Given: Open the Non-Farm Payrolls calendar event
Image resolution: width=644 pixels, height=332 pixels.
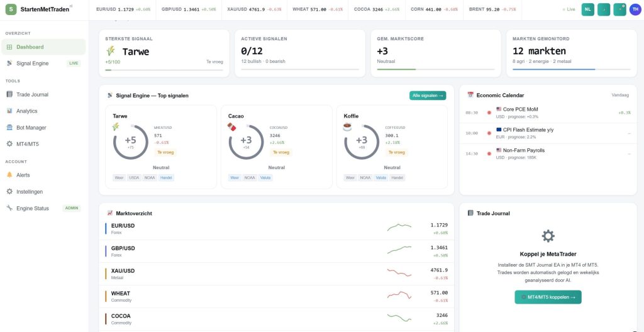Looking at the screenshot, I should [548, 153].
